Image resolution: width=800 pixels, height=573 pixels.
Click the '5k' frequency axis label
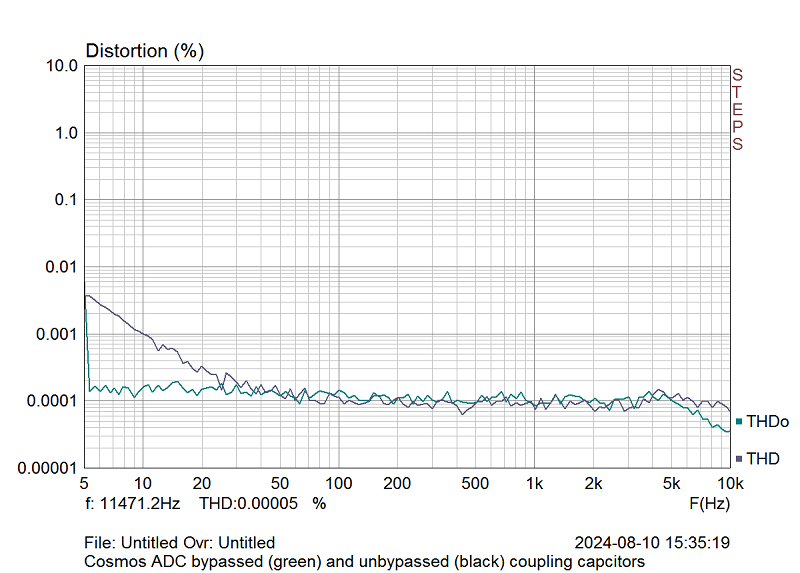[671, 483]
